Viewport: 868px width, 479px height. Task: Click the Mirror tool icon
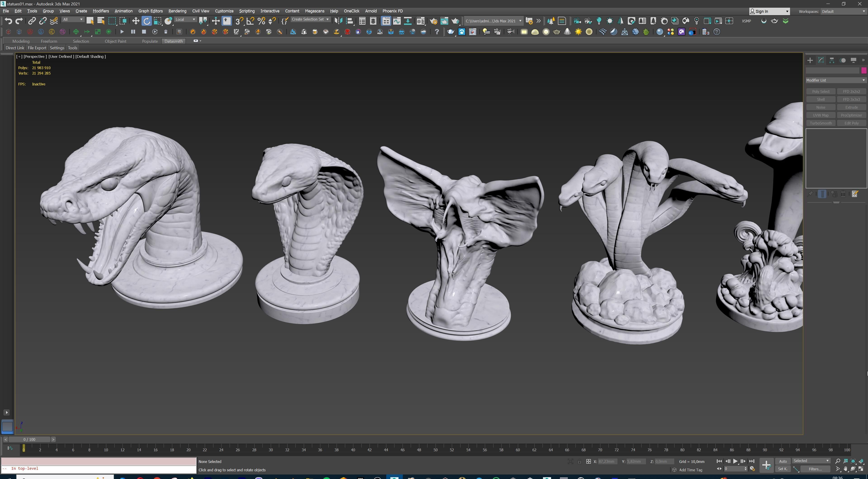coord(338,21)
